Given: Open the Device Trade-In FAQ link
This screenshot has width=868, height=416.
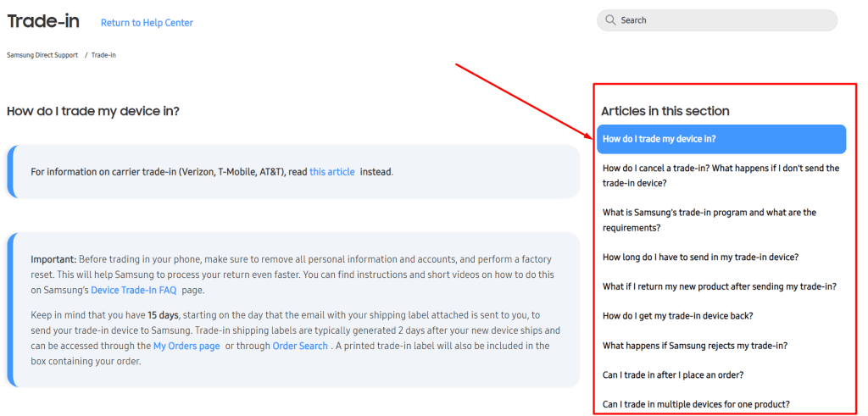Looking at the screenshot, I should point(133,290).
